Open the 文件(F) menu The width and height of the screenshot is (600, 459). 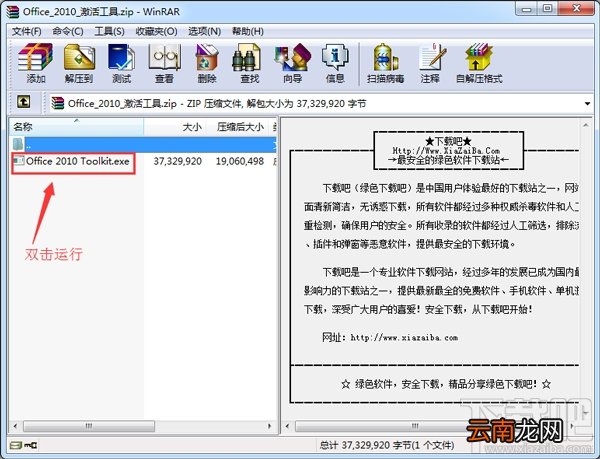click(26, 31)
